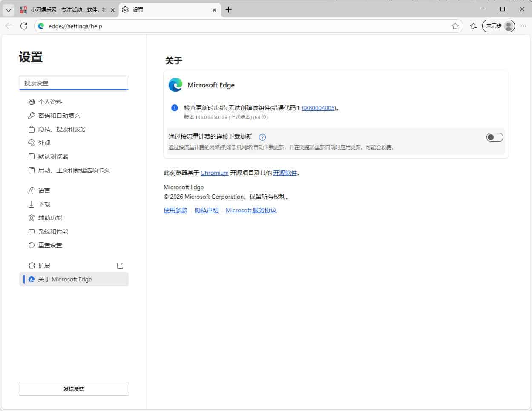The height and width of the screenshot is (411, 532).
Task: Click the 使用条款 terms link
Action: tap(175, 210)
